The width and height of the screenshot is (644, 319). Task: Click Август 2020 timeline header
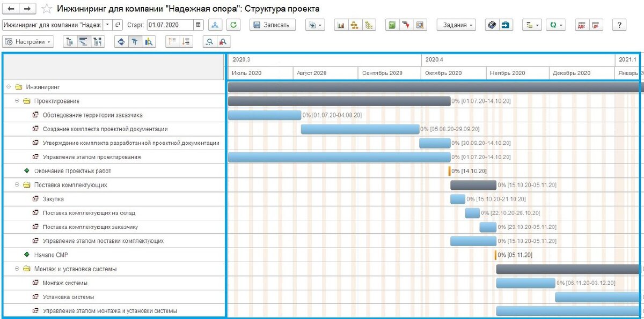326,73
